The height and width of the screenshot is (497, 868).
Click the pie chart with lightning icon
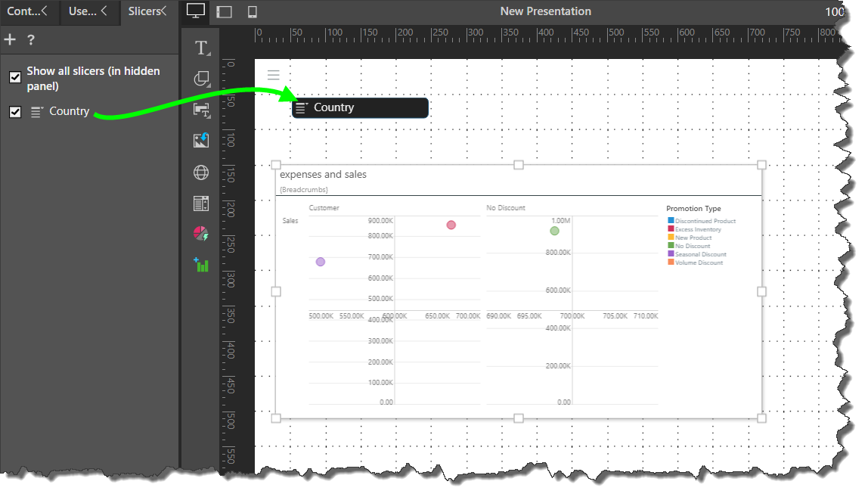[201, 234]
